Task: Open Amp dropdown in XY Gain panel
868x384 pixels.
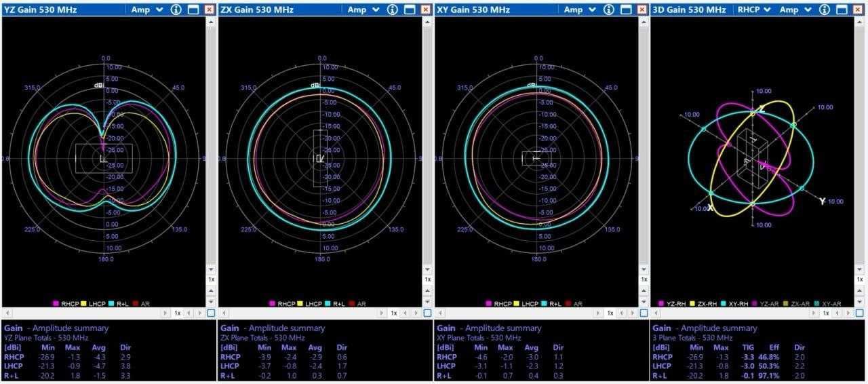Action: [x=580, y=9]
